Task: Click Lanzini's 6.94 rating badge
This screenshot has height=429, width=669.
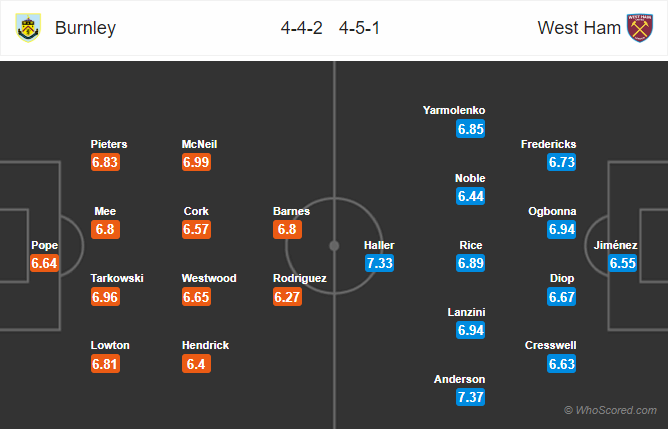Action: point(471,330)
